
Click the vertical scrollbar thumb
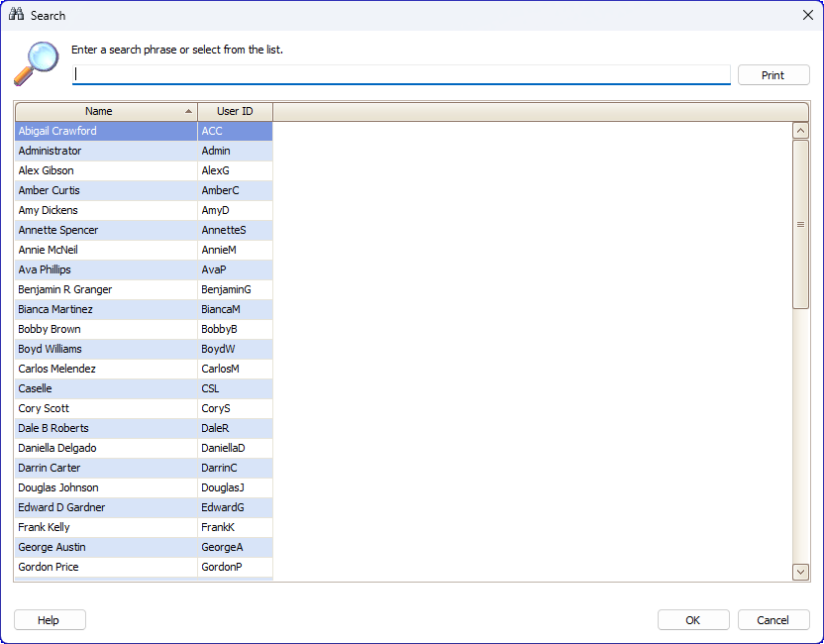click(x=800, y=225)
